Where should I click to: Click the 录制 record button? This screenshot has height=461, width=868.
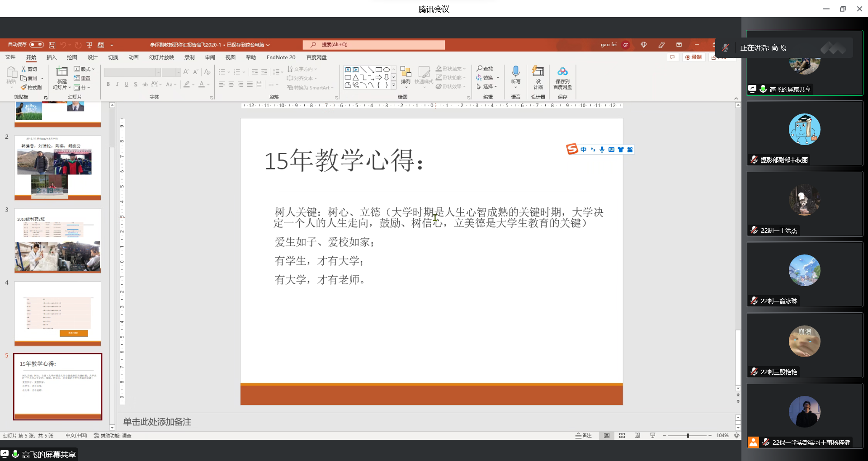tap(693, 57)
